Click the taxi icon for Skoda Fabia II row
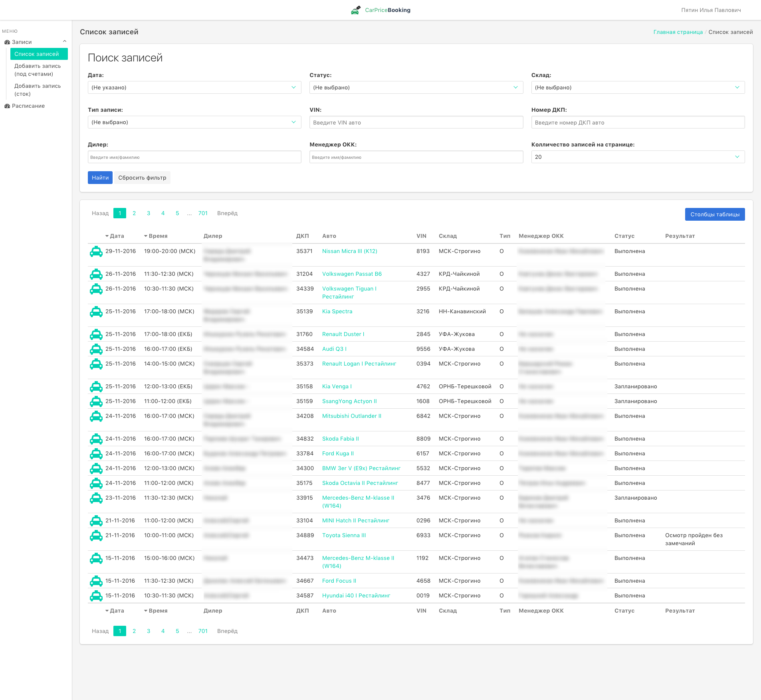 96,439
